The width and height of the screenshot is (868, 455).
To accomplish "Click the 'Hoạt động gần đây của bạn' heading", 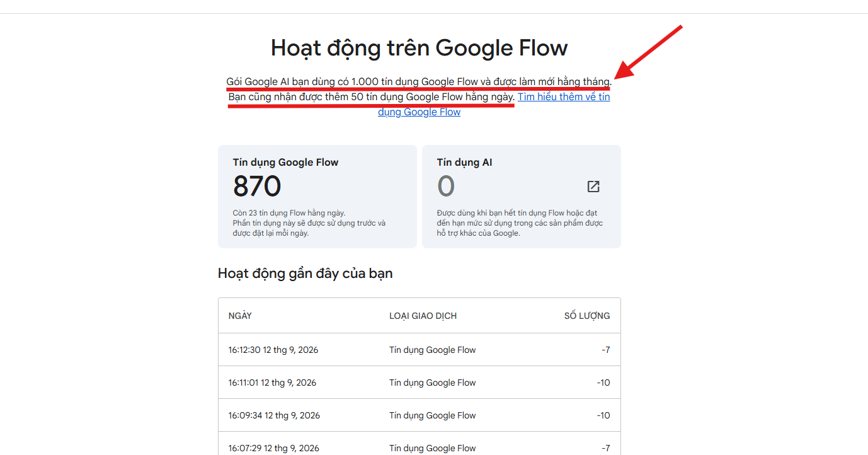I will point(306,274).
